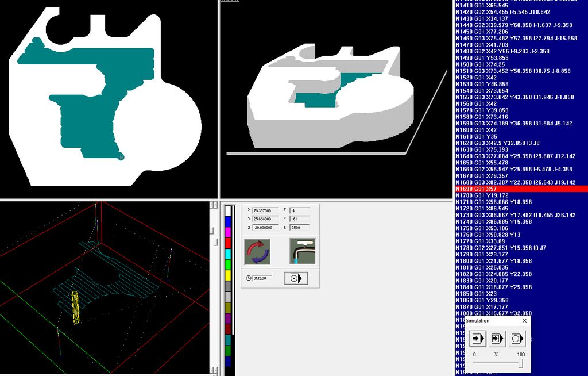
Task: Click the boxed-arrow step button in Simulation dialog
Action: [497, 339]
